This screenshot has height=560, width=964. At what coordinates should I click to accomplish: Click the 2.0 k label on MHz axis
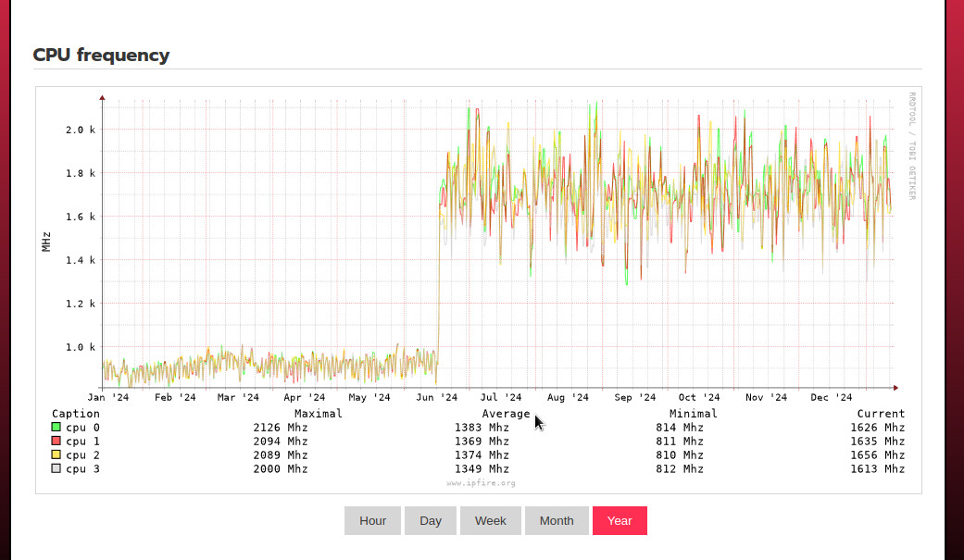tap(80, 130)
